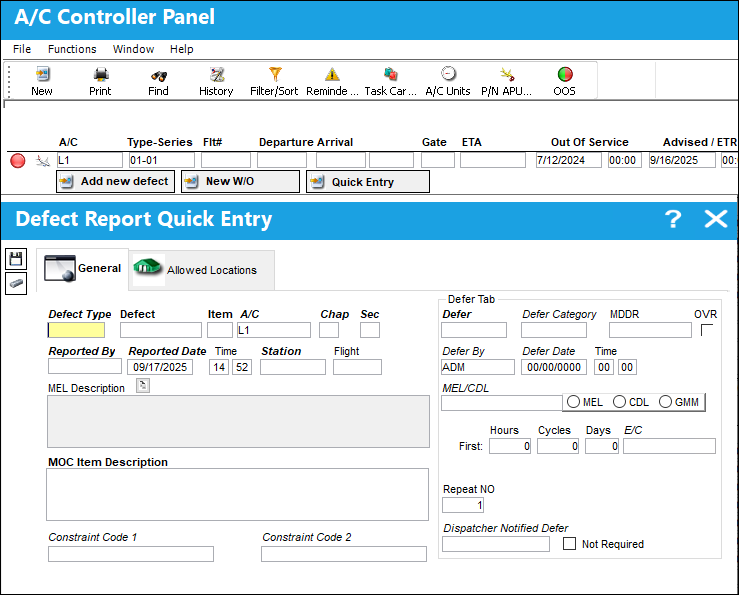The height and width of the screenshot is (595, 739).
Task: Select the MEL radio button
Action: point(573,402)
